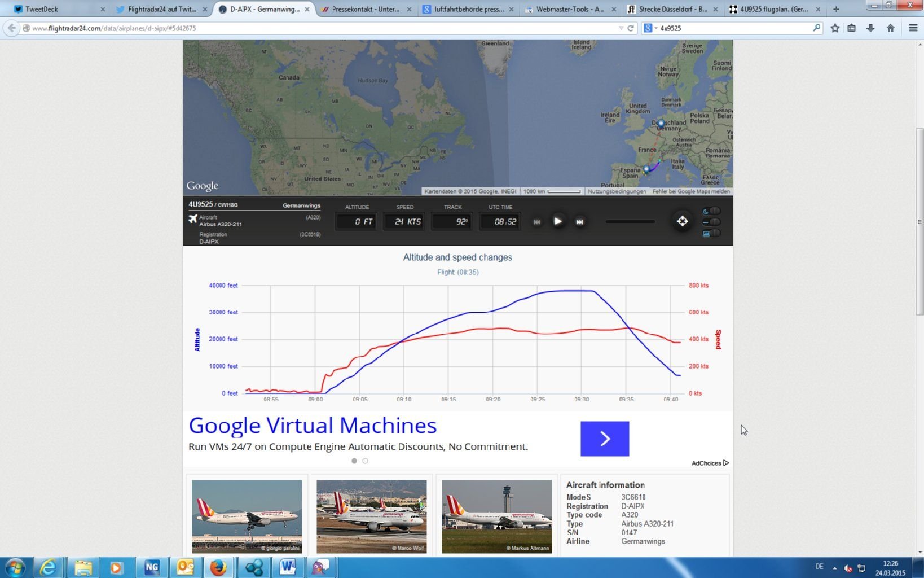Open the blue hexagons app in the taskbar
Viewport: 924px width, 578px height.
(x=253, y=567)
